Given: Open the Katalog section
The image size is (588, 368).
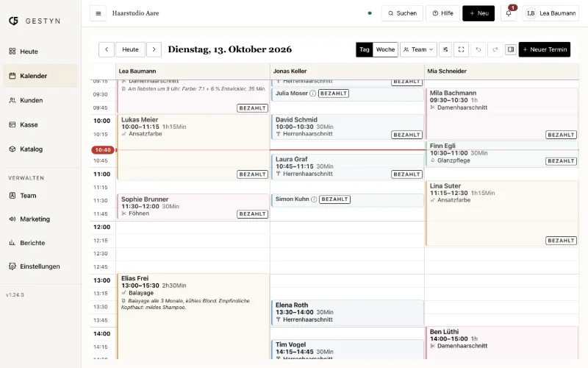Looking at the screenshot, I should 40,149.
